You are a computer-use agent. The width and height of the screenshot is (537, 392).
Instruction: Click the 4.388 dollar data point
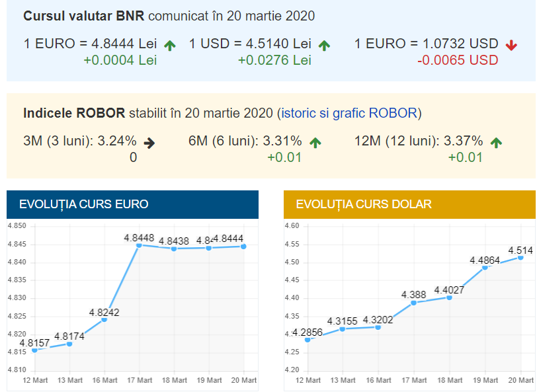tap(413, 303)
